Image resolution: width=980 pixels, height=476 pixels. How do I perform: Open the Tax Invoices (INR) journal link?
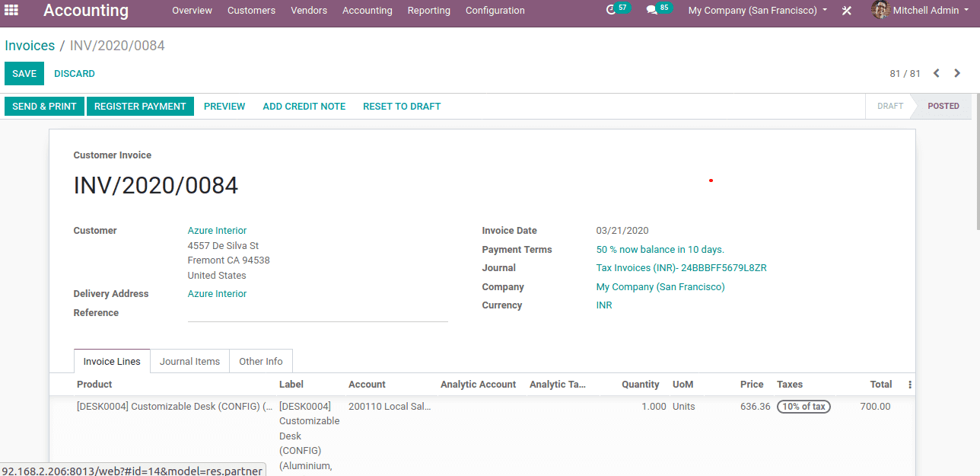coord(682,268)
